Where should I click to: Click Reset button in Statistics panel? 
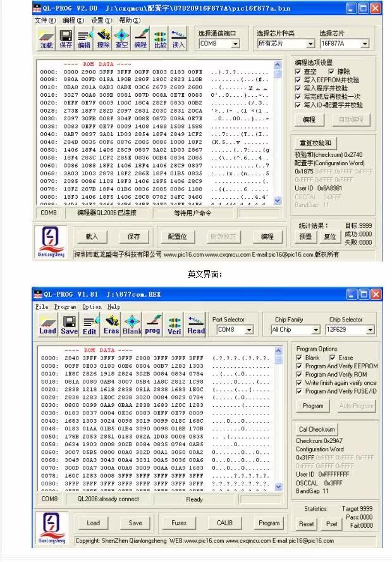[x=307, y=524]
